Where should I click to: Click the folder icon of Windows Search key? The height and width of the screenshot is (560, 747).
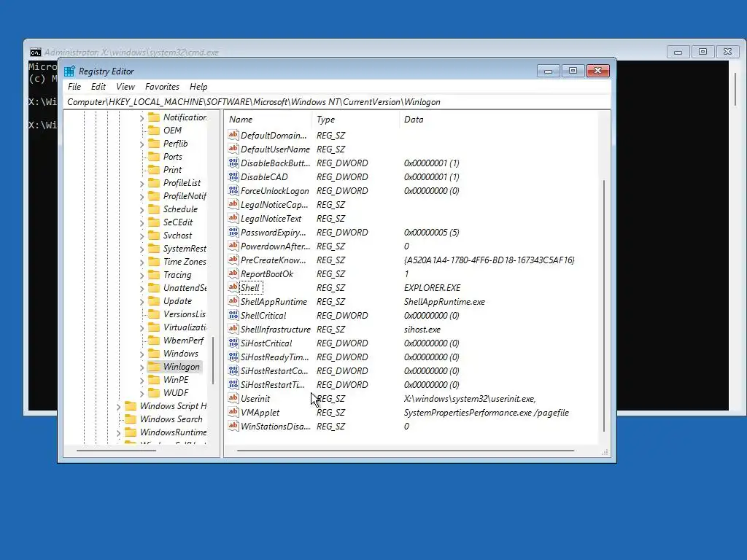point(131,419)
